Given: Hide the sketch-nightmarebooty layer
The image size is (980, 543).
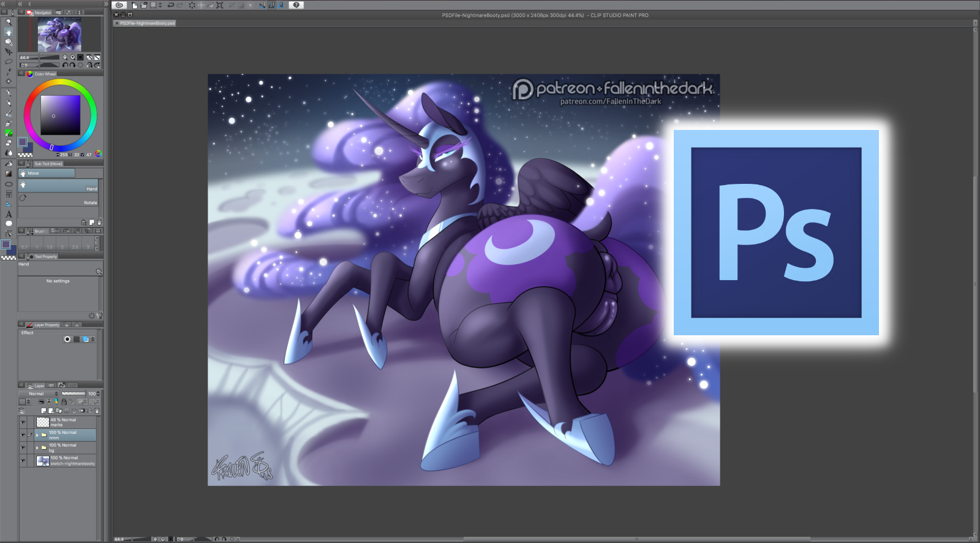Looking at the screenshot, I should (23, 460).
